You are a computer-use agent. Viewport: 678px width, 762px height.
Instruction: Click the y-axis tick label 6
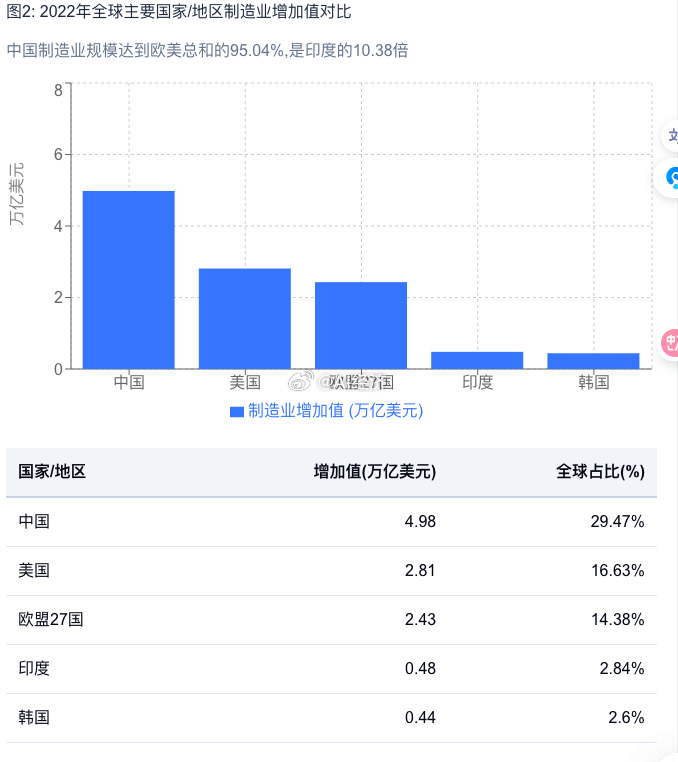[x=58, y=155]
